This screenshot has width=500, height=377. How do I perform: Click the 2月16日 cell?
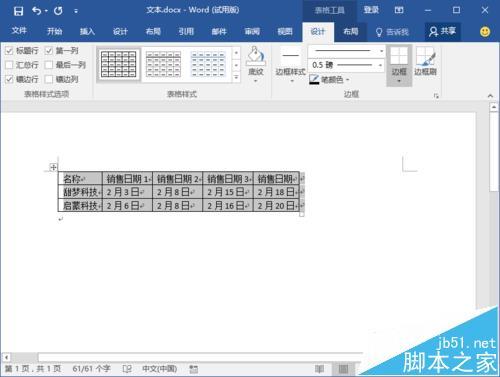(x=228, y=205)
